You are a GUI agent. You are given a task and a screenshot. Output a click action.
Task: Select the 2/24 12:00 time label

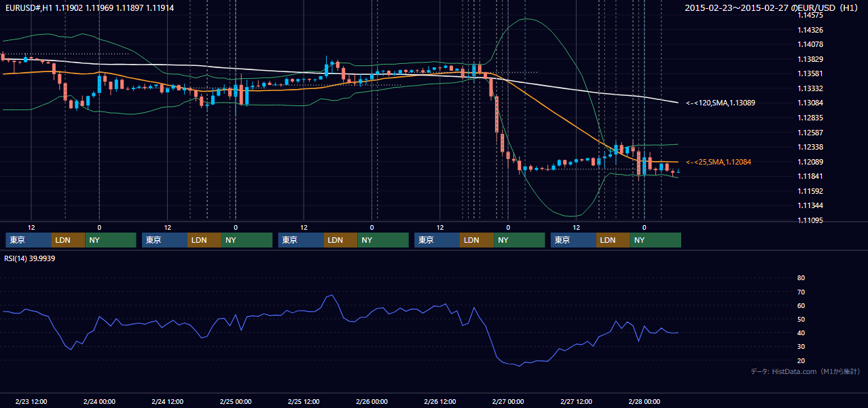click(167, 401)
